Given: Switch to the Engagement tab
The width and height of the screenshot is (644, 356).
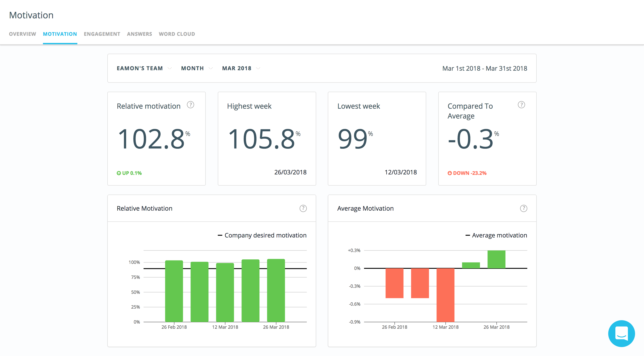Looking at the screenshot, I should [102, 34].
